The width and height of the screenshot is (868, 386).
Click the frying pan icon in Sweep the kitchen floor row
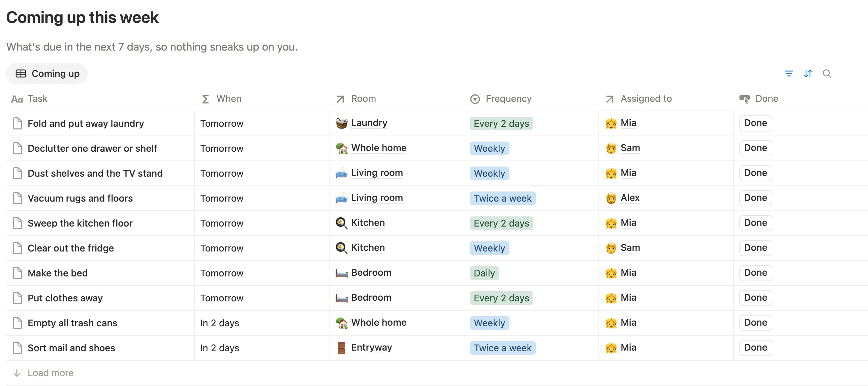(x=341, y=223)
